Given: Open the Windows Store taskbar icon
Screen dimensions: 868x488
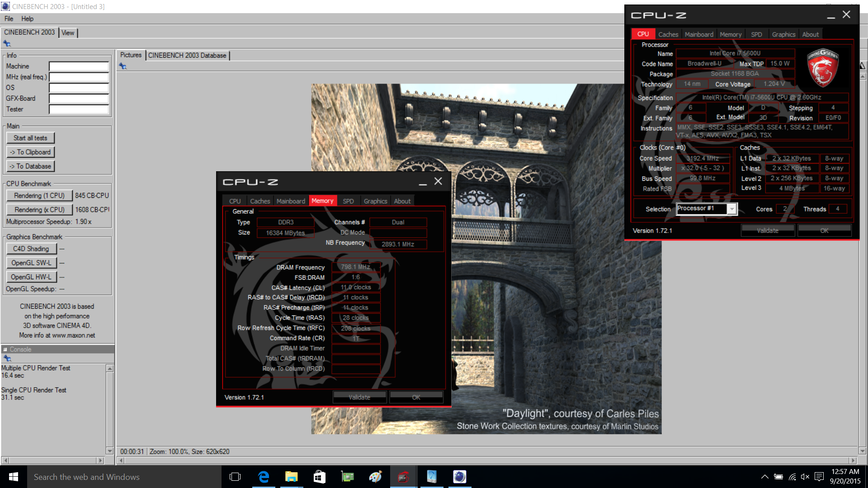Looking at the screenshot, I should pos(320,477).
